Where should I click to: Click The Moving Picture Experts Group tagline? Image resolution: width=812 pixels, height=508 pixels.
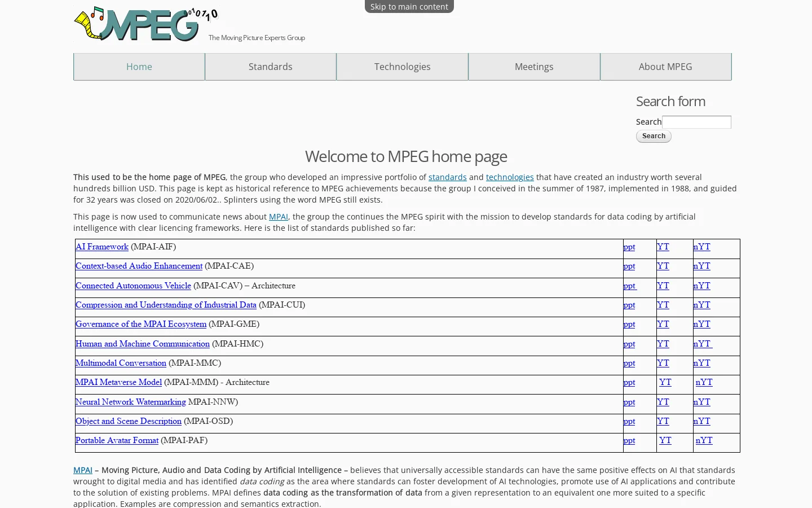[257, 38]
